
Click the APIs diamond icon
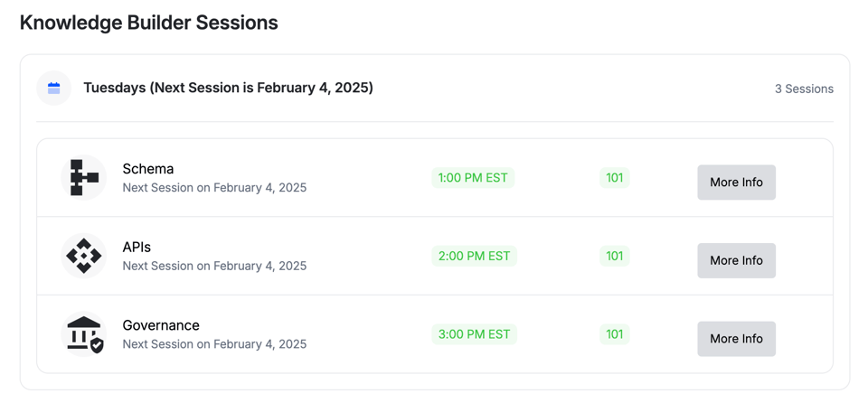point(83,256)
